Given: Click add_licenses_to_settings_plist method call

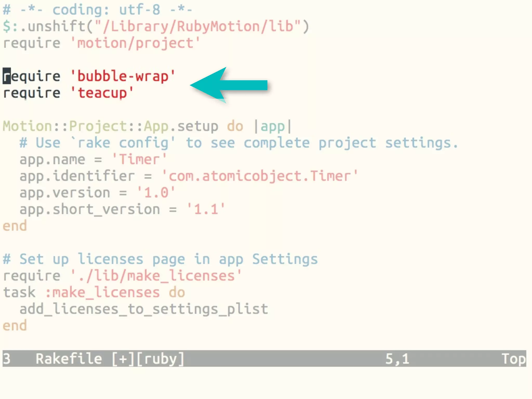Looking at the screenshot, I should tap(144, 309).
